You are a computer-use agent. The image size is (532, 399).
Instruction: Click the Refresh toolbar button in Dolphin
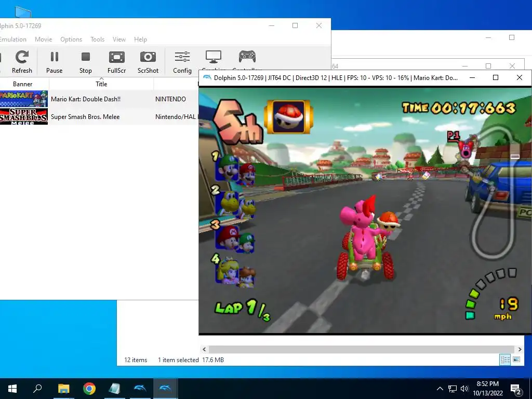tap(22, 62)
